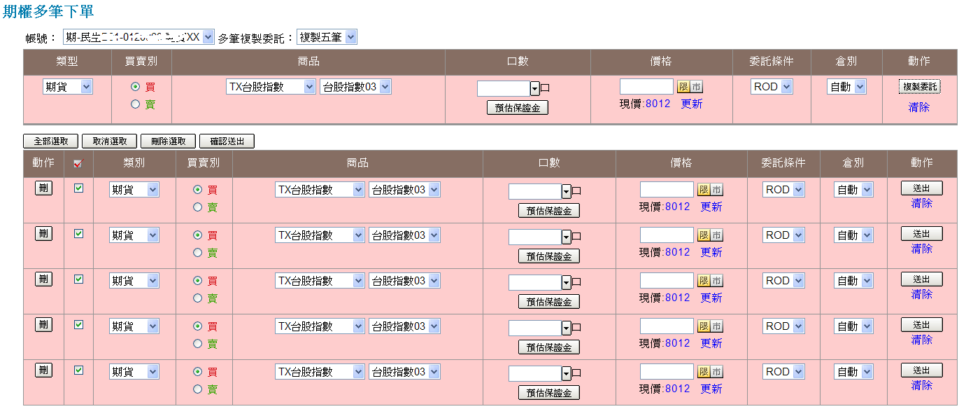Click the price input field in the top template row
The image size is (980, 416).
coord(646,87)
